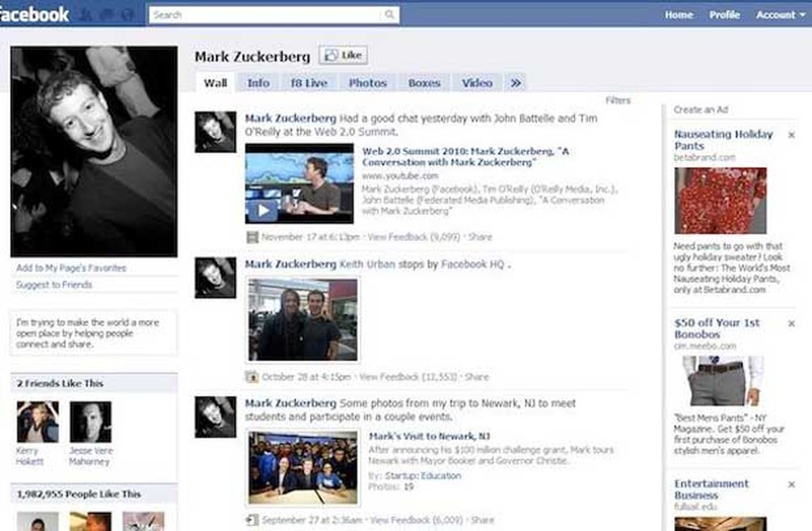This screenshot has width=812, height=531.
Task: Click the search magnifier icon
Action: (389, 14)
